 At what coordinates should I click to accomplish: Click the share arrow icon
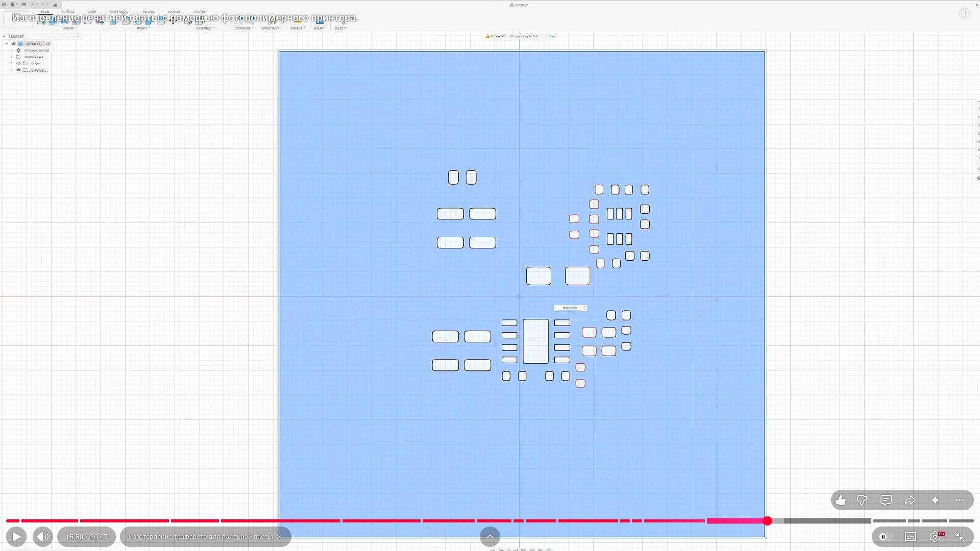click(911, 500)
